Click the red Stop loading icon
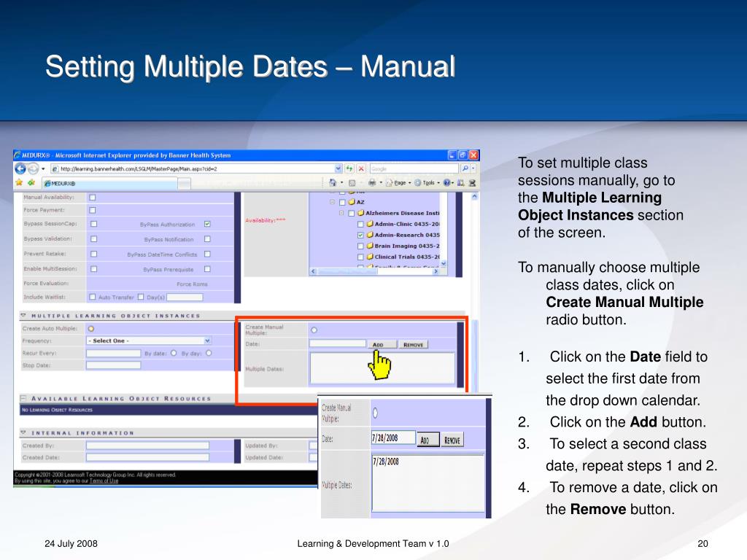Image resolution: width=747 pixels, height=560 pixels. coord(361,168)
